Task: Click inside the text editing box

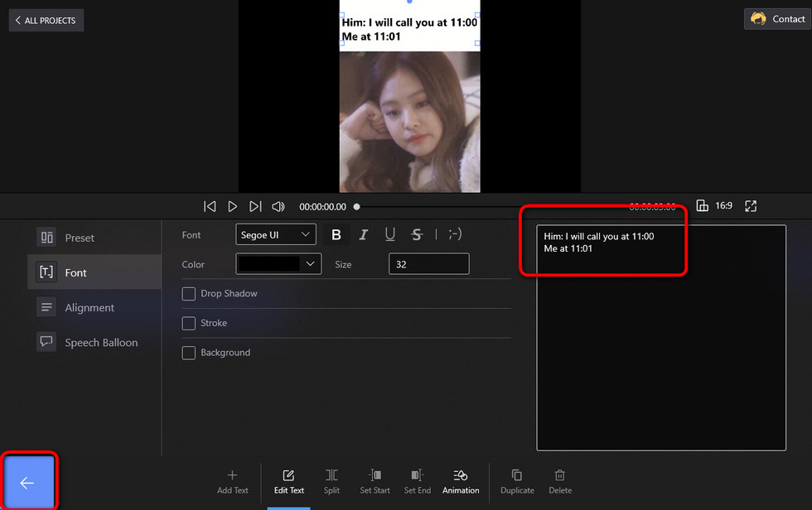Action: tap(661, 338)
